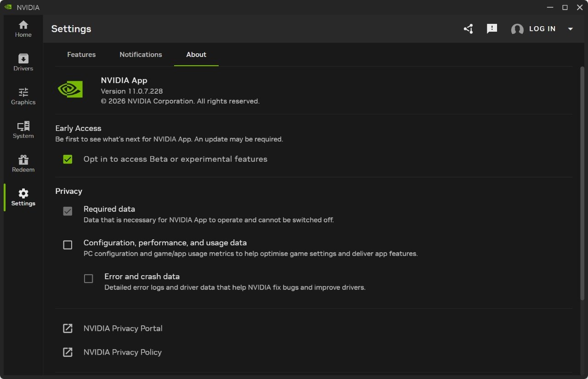Open the feedback icon near Log In
The height and width of the screenshot is (379, 588).
click(x=492, y=28)
